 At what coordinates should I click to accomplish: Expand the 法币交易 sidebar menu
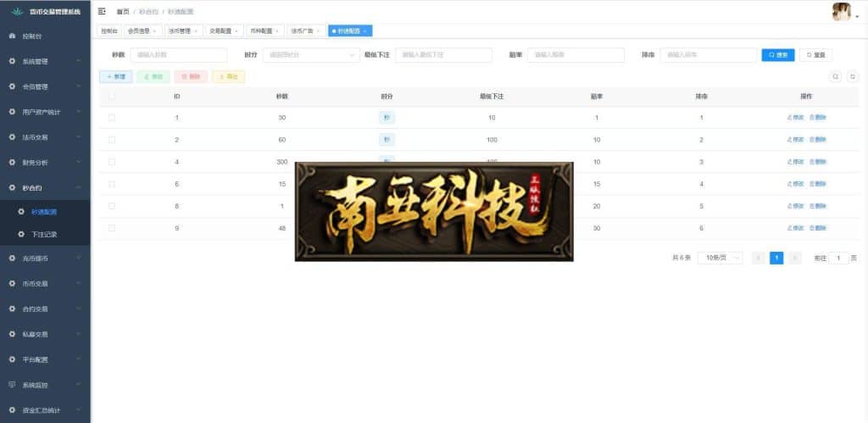point(45,137)
